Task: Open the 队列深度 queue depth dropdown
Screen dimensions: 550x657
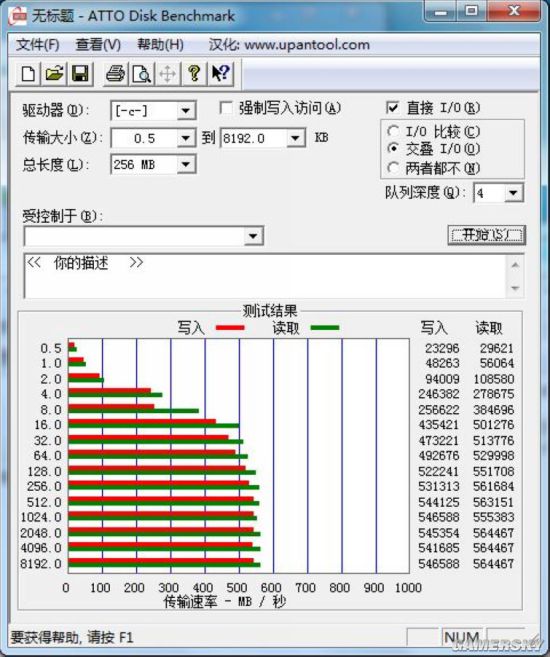Action: click(513, 193)
